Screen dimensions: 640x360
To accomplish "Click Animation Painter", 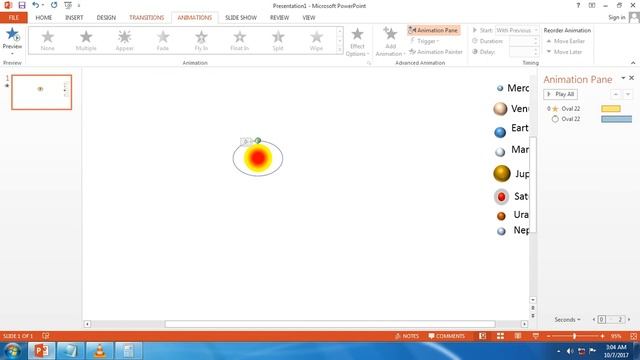I will (x=436, y=52).
